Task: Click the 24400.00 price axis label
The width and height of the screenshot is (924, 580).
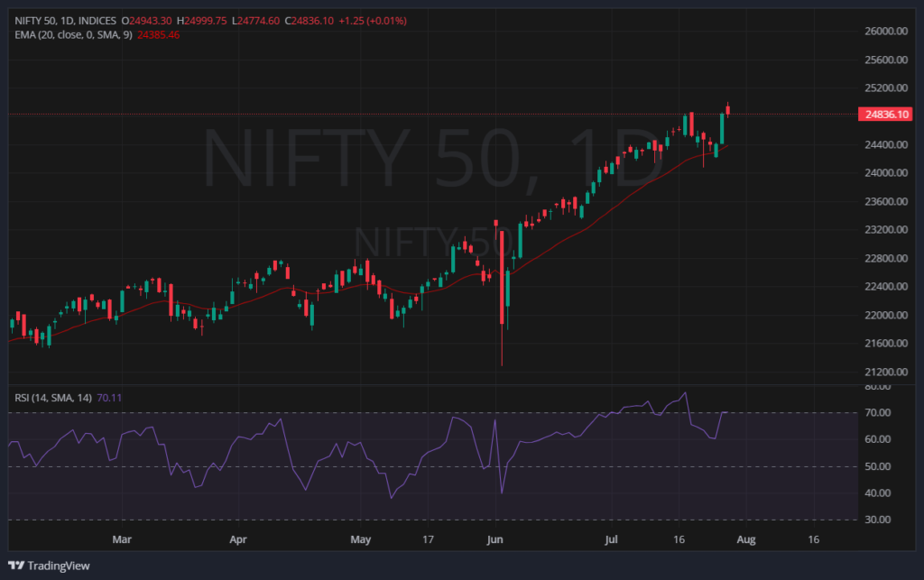Action: pyautogui.click(x=886, y=144)
